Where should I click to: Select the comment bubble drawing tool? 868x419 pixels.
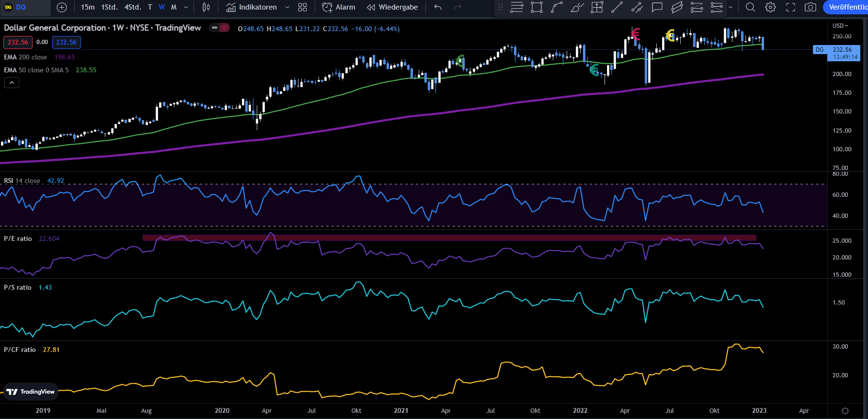coord(657,7)
